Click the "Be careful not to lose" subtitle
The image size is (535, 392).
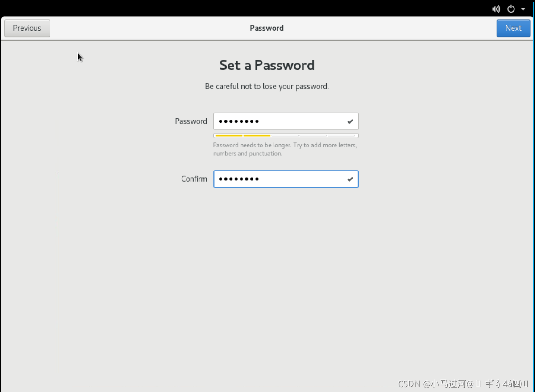click(x=267, y=87)
